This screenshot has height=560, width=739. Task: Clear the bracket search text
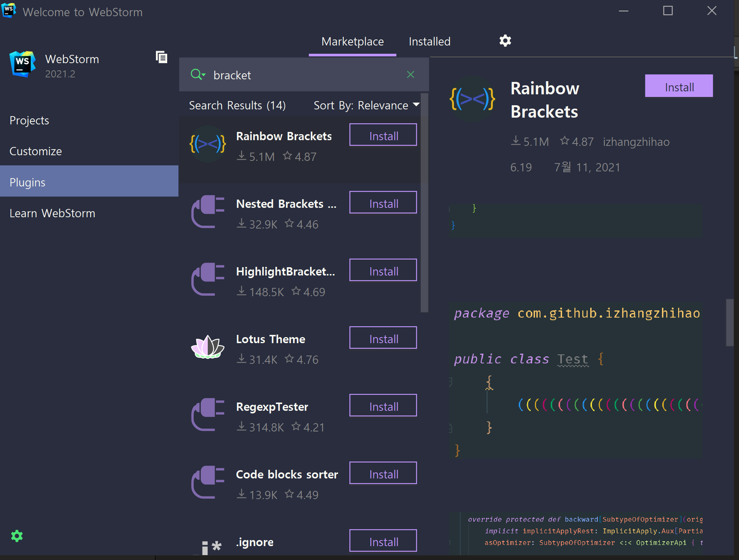click(x=411, y=75)
